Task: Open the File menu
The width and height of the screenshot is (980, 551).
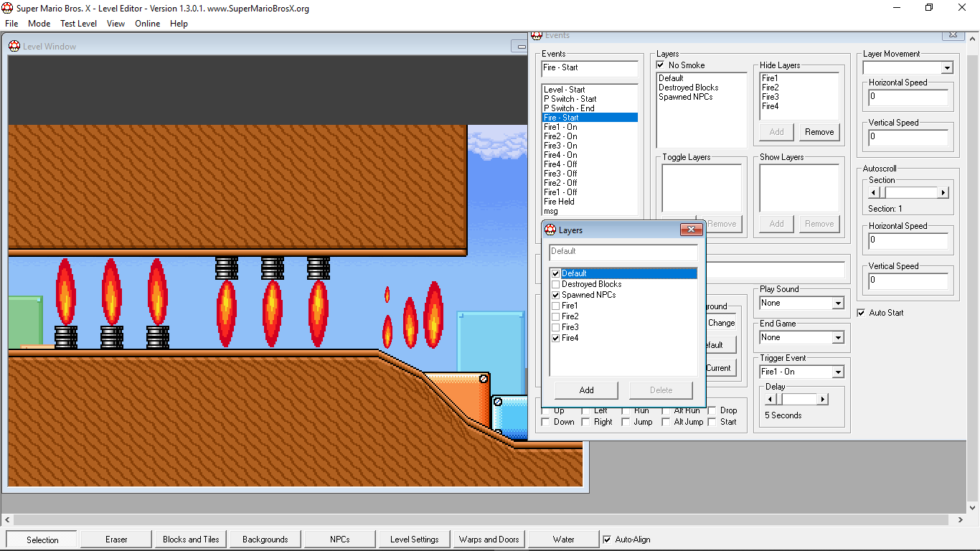Action: click(x=11, y=24)
